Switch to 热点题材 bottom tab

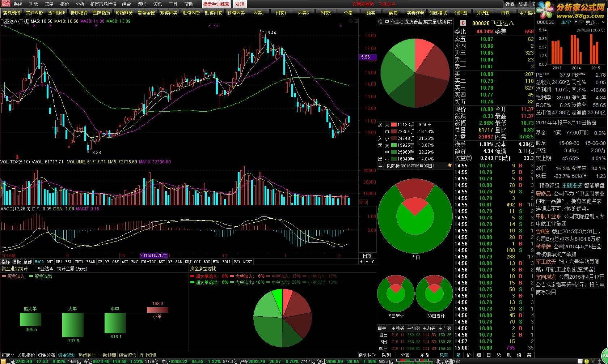tap(87, 355)
